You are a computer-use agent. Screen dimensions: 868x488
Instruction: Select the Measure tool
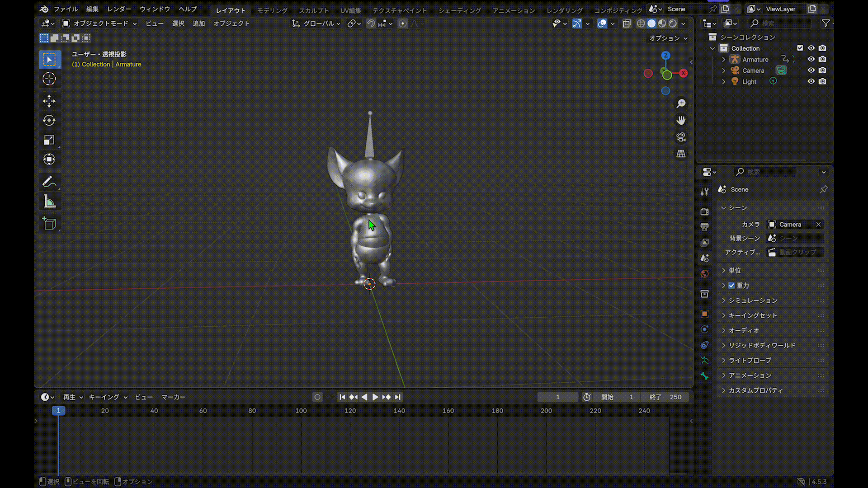pyautogui.click(x=49, y=202)
